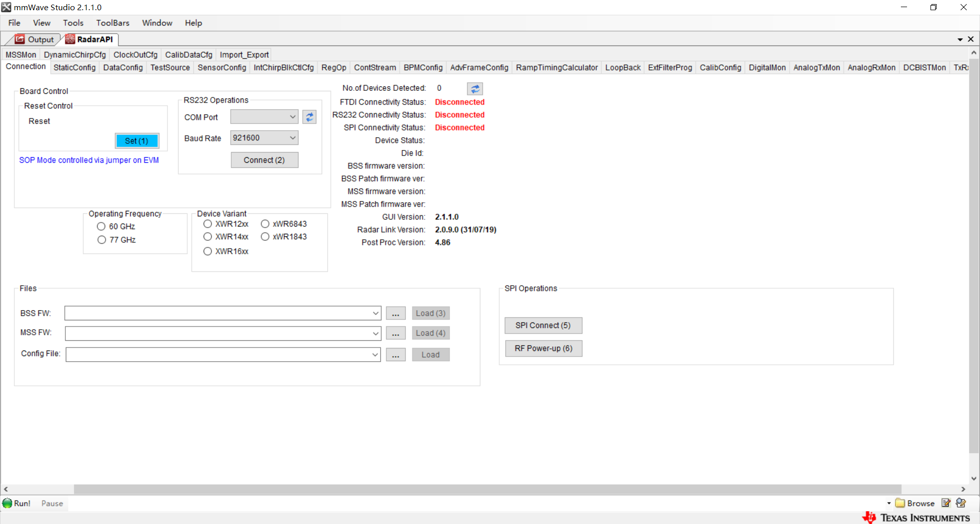This screenshot has height=524, width=980.
Task: Switch to the MSSMon tab
Action: click(21, 55)
